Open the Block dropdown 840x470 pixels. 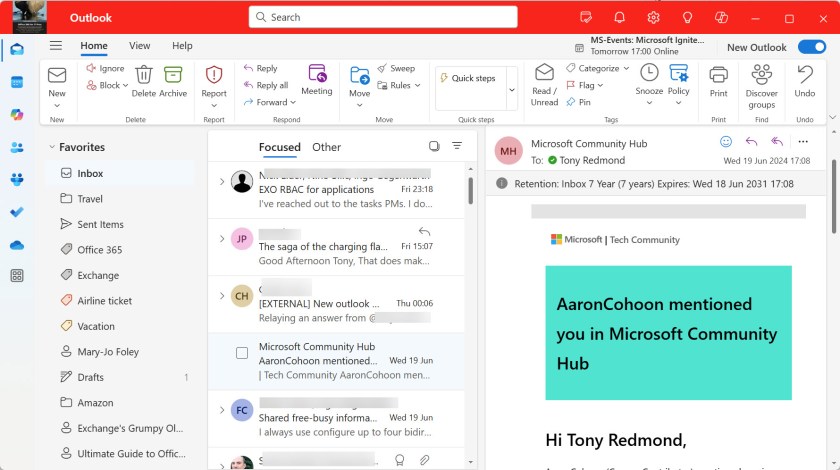(x=125, y=85)
